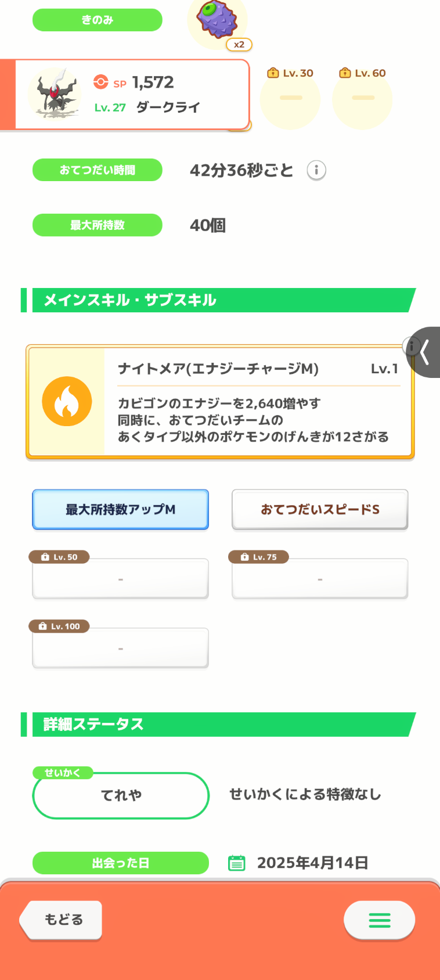Tap locked Lv. 75 sub skill slot
The height and width of the screenshot is (980, 440).
pos(320,578)
